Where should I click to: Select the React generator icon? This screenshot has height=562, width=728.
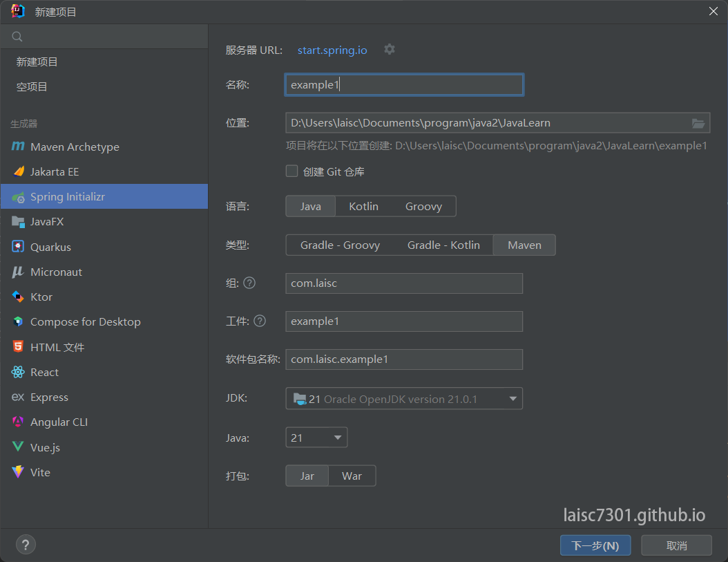tap(18, 372)
